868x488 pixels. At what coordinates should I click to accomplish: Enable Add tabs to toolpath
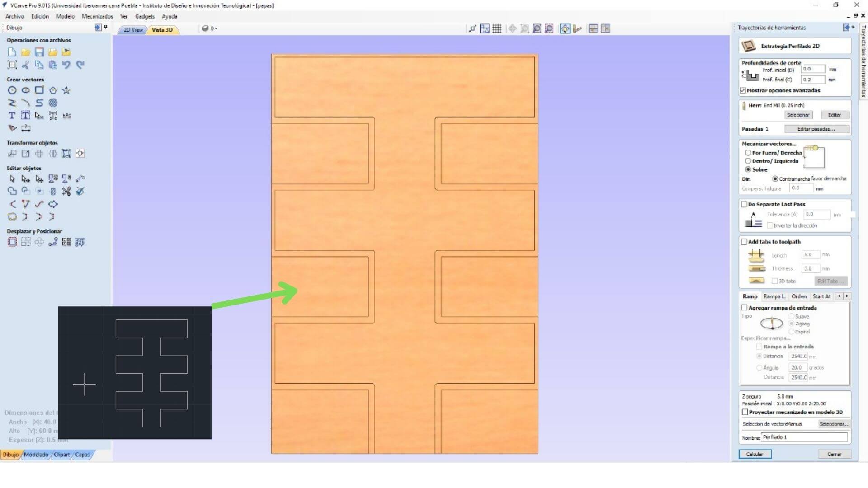coord(744,242)
